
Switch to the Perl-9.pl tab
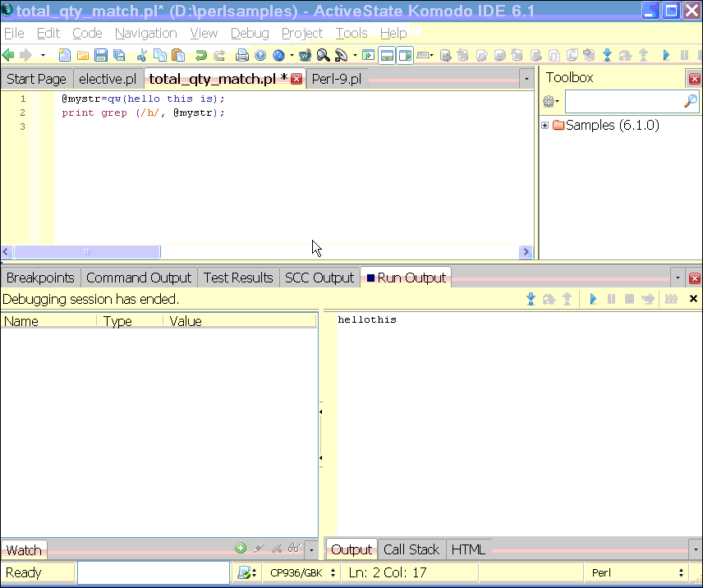click(x=336, y=79)
